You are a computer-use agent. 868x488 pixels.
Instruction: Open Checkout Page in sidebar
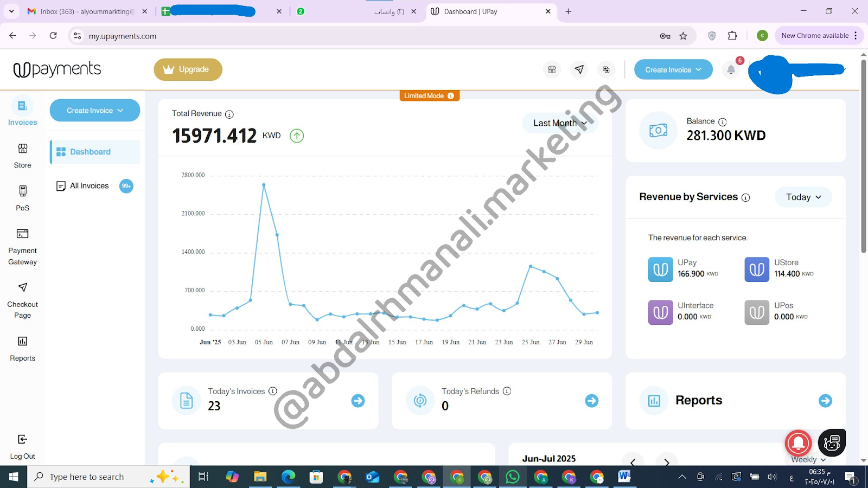pyautogui.click(x=22, y=300)
